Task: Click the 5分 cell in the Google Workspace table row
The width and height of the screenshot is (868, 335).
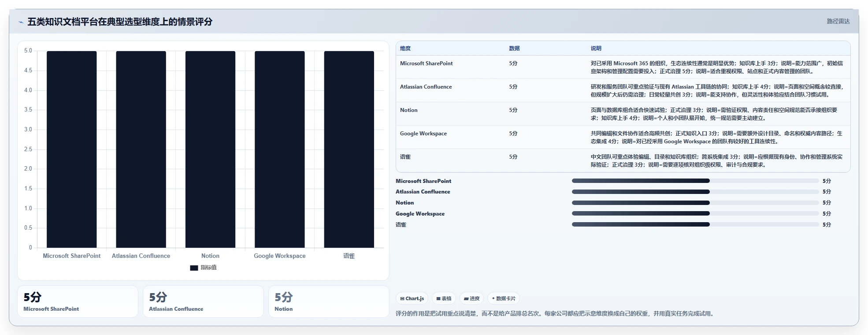Action: point(513,134)
